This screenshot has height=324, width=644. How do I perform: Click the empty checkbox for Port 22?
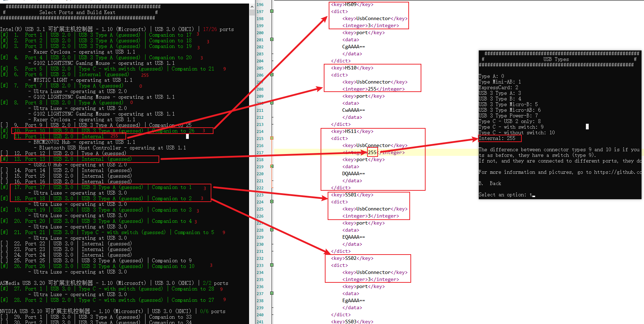4,244
